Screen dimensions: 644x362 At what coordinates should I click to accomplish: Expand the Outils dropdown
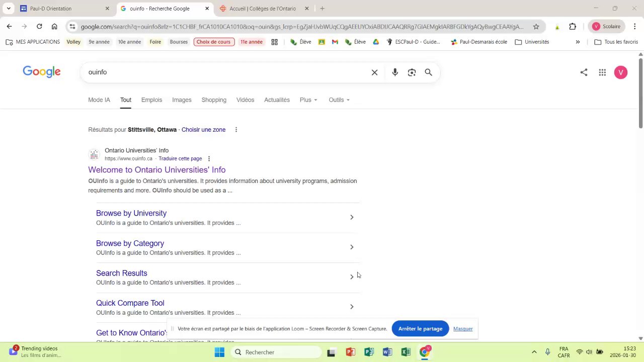click(x=339, y=100)
